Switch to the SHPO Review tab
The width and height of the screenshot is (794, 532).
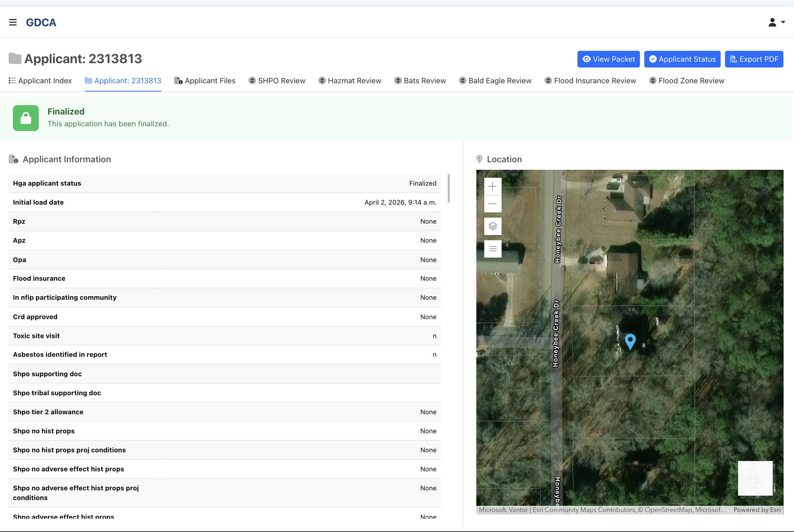click(x=277, y=81)
